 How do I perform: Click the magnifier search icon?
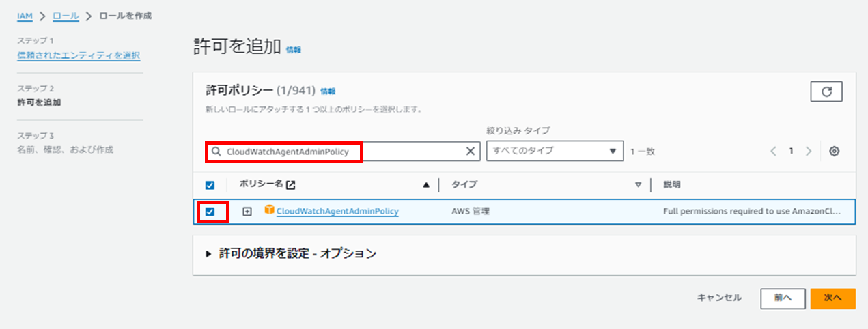pyautogui.click(x=215, y=152)
